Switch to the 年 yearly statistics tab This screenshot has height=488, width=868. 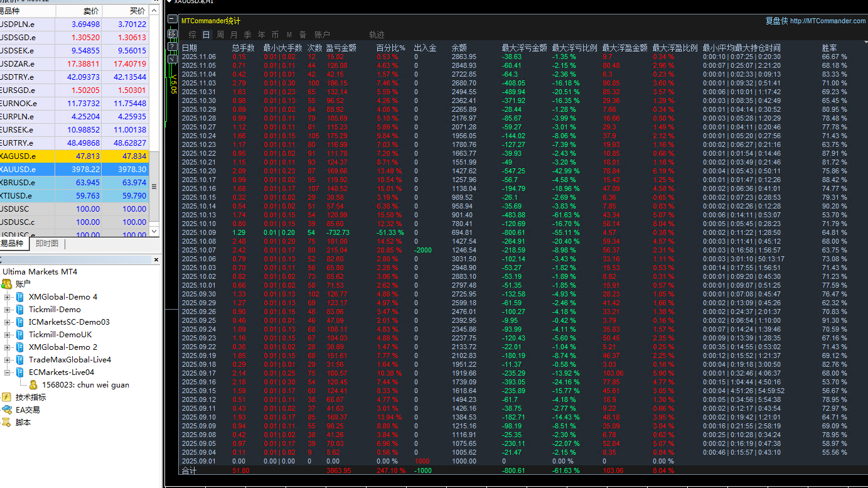[x=261, y=35]
